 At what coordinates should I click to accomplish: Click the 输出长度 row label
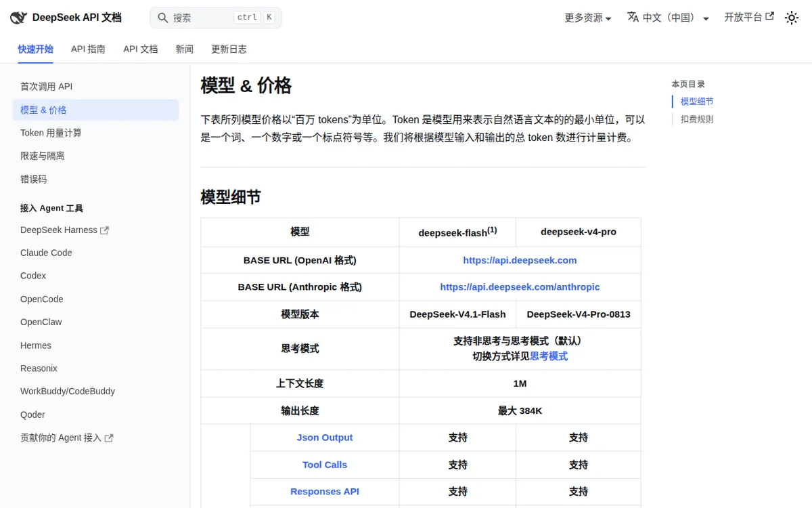(300, 410)
